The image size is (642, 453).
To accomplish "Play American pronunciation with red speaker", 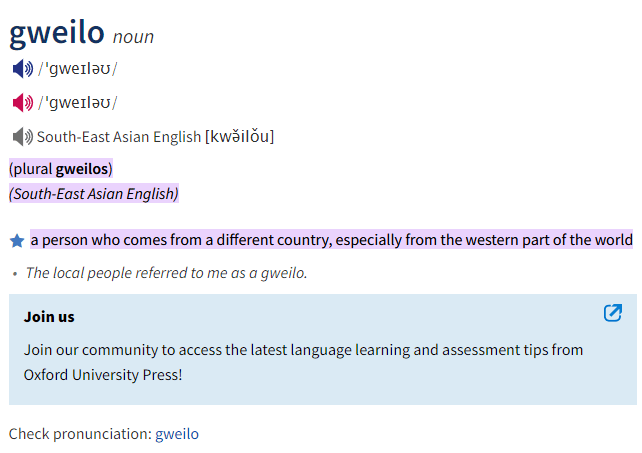I will pos(22,102).
